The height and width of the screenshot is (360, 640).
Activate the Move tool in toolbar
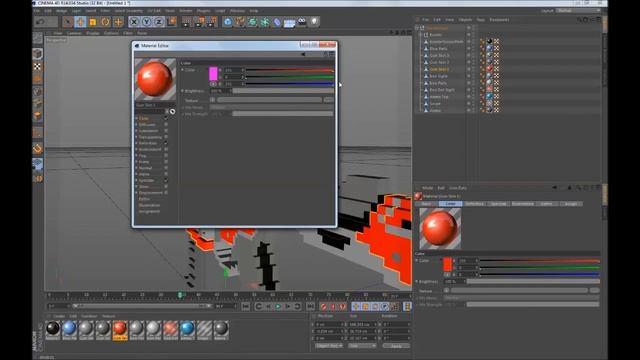point(80,22)
